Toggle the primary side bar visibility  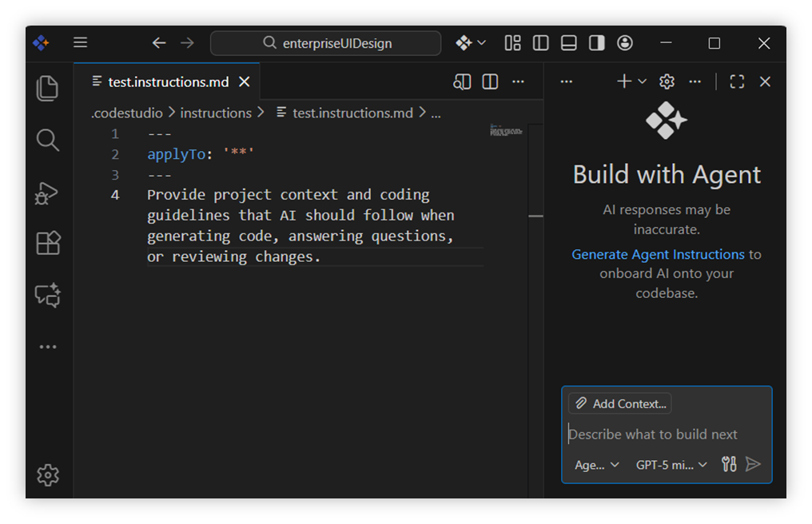(541, 43)
